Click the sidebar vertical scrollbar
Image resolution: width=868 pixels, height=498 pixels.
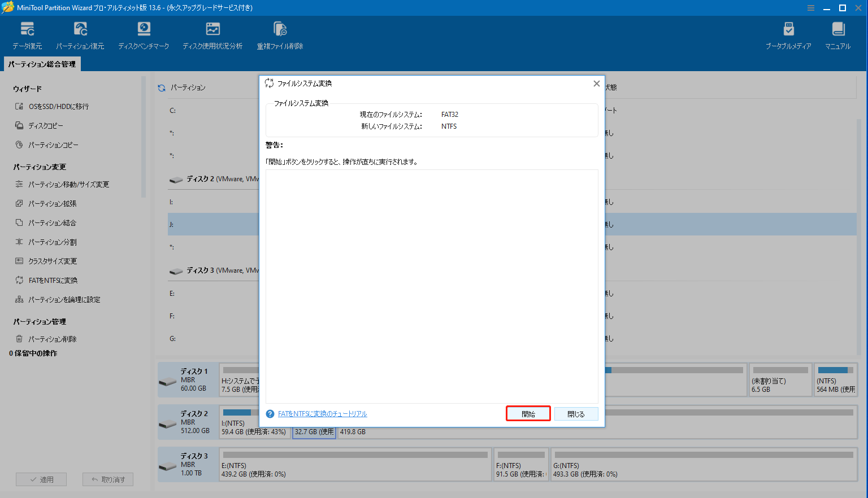144,137
